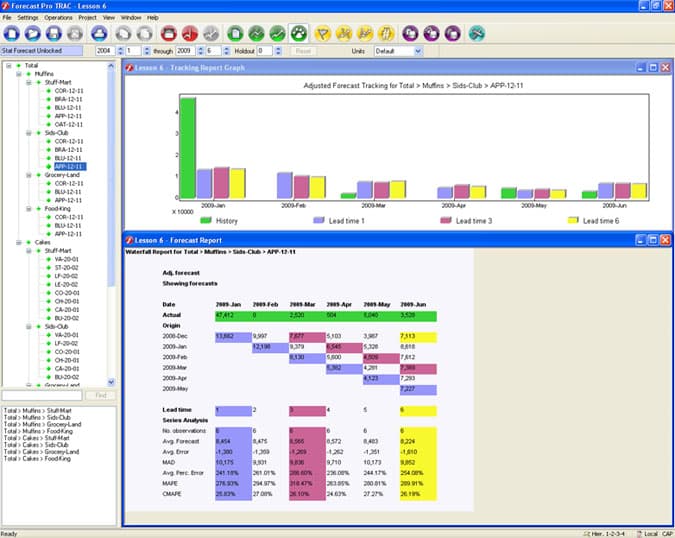Image resolution: width=675 pixels, height=538 pixels.
Task: Collapse the Cakes tree node
Action: [19, 242]
